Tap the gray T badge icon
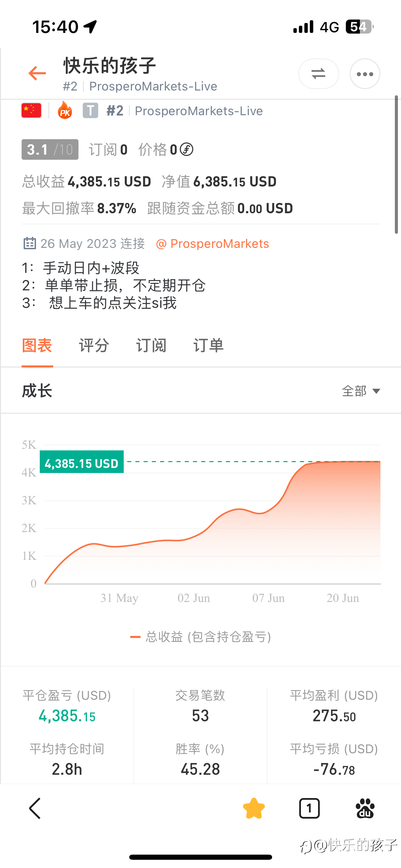Viewport: 401px width, 868px height. click(90, 111)
